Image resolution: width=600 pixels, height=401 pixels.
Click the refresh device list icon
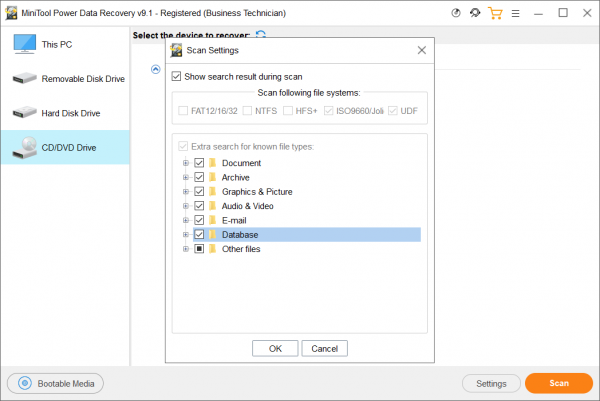(x=261, y=34)
